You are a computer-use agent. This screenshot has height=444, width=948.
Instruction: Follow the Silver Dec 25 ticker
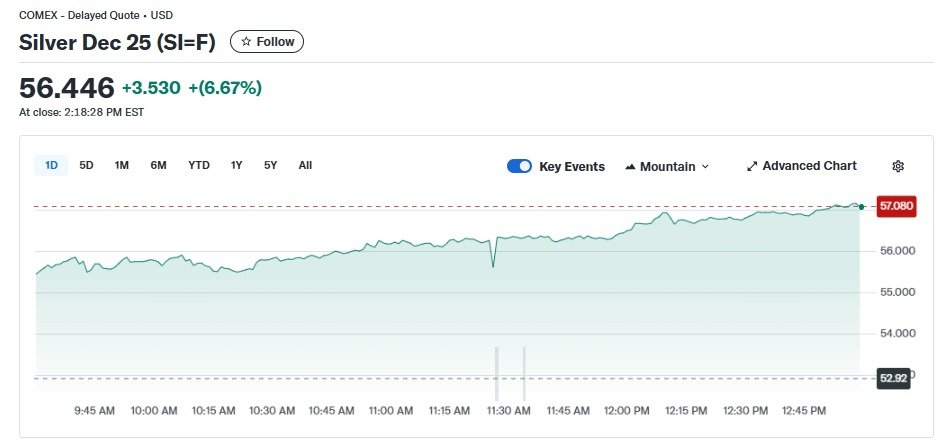pyautogui.click(x=267, y=42)
